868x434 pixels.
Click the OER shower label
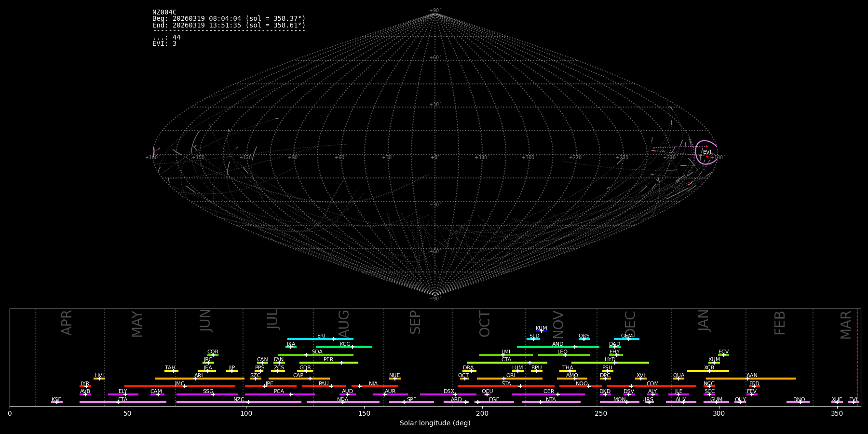point(549,392)
